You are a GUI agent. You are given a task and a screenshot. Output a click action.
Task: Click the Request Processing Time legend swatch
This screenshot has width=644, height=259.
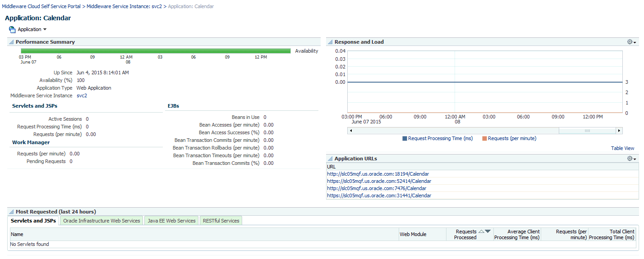pyautogui.click(x=405, y=139)
